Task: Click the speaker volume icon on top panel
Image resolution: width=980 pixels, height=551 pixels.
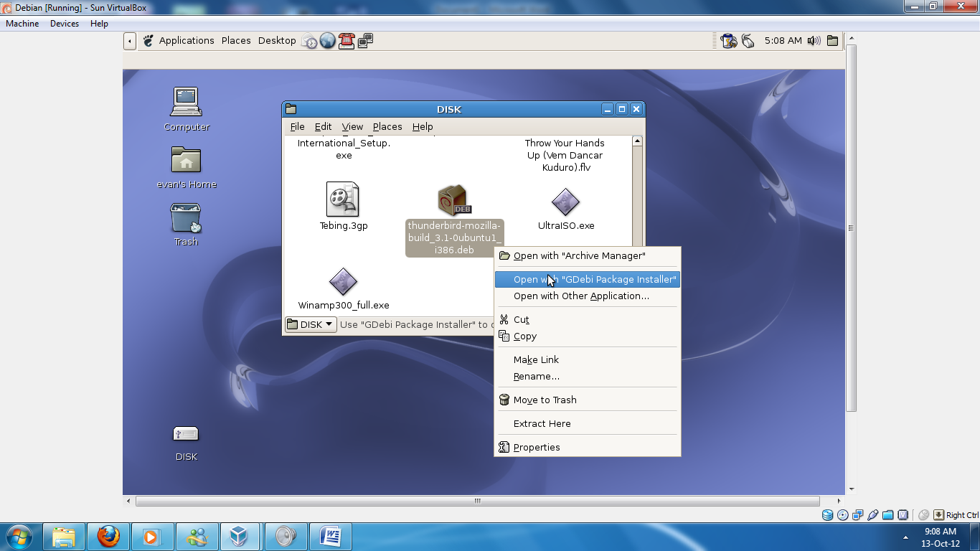Action: pos(815,41)
